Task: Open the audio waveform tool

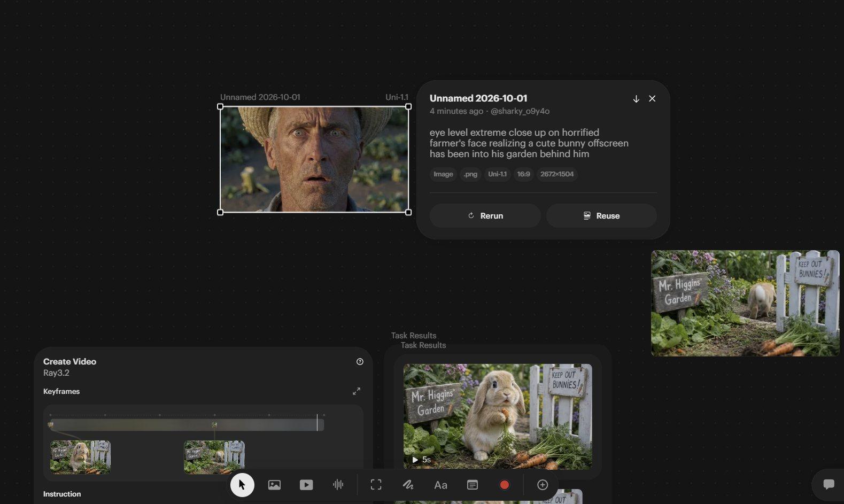Action: [338, 485]
